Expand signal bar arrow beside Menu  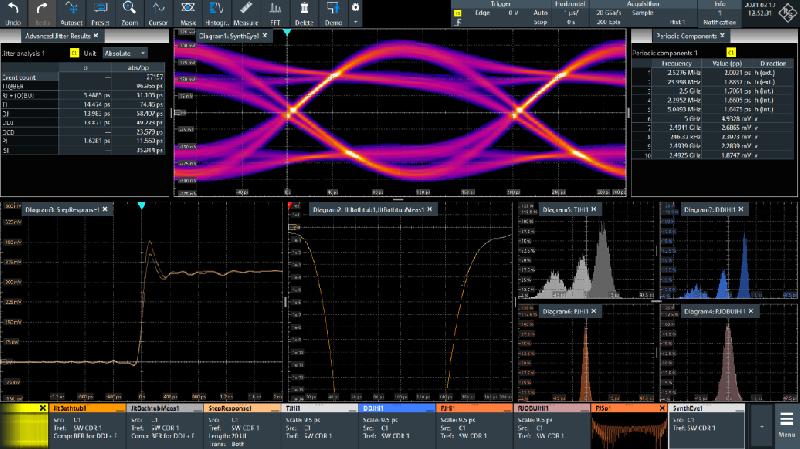pos(762,426)
